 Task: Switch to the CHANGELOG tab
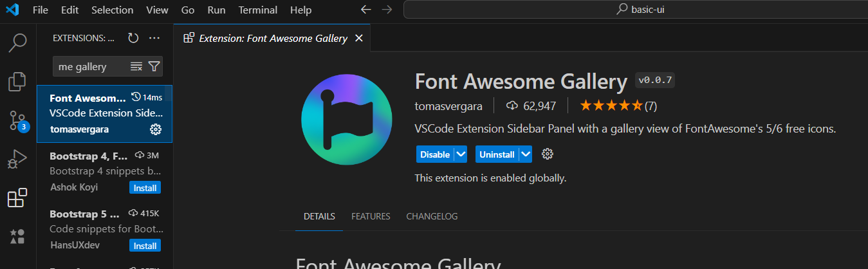(432, 216)
